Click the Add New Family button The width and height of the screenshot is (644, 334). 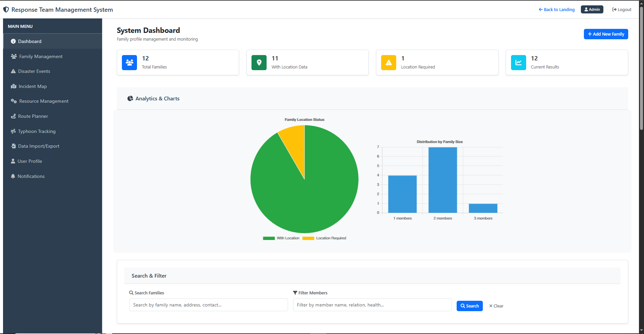tap(605, 34)
